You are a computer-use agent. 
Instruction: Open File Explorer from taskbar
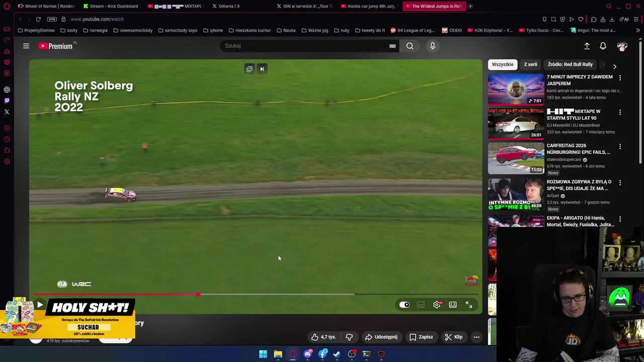pos(278,354)
